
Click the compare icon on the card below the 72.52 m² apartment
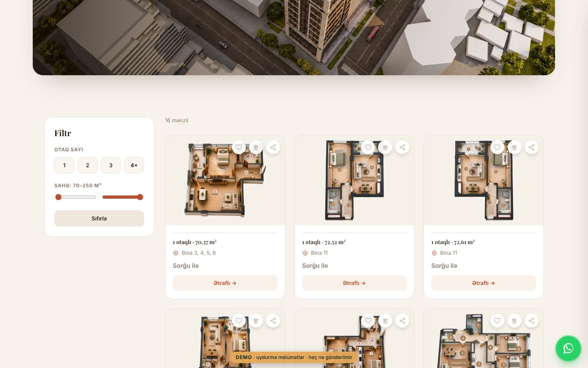click(385, 321)
